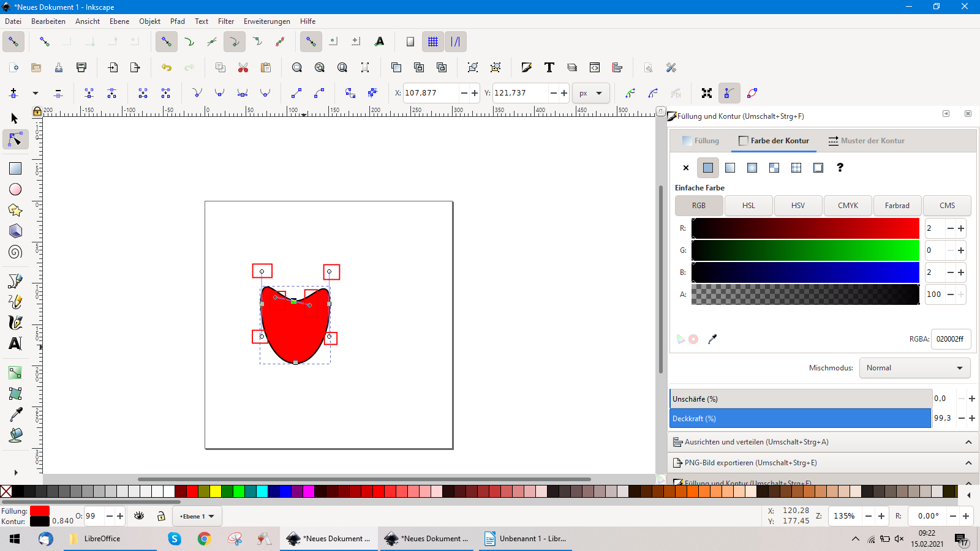Screen dimensions: 980x551
Task: Click the RGBA hex value field
Action: 950,339
